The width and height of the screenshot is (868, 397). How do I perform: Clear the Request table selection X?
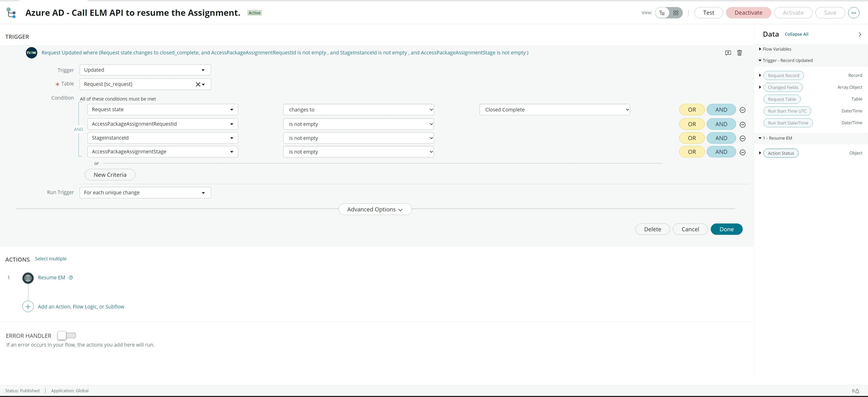198,84
